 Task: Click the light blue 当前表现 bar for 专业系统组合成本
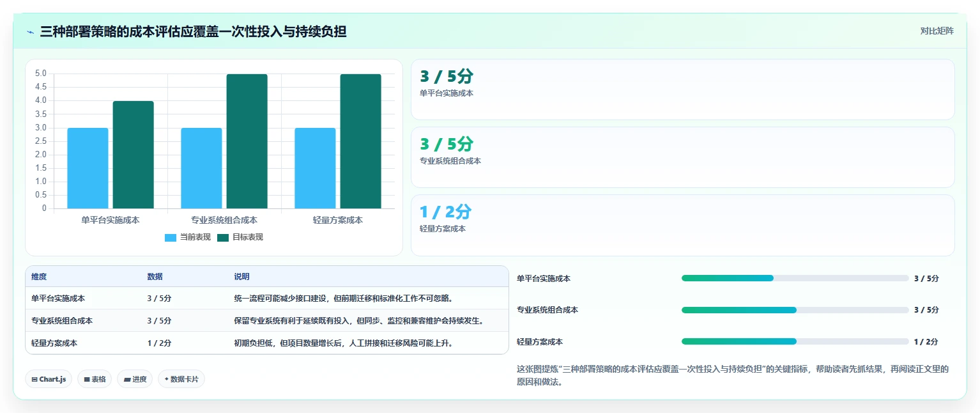pos(201,168)
